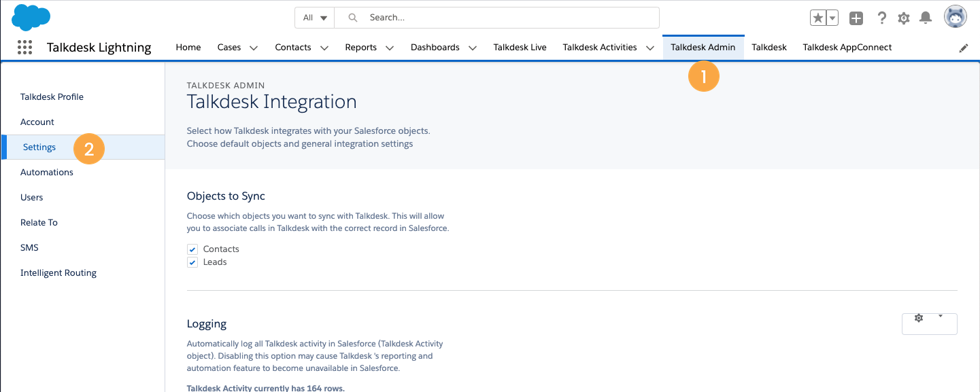The width and height of the screenshot is (980, 392).
Task: Open the App Launcher grid icon
Action: point(24,48)
